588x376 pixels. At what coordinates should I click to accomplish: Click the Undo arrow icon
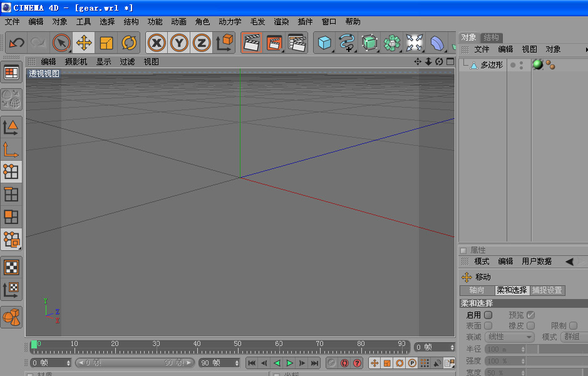coord(16,43)
